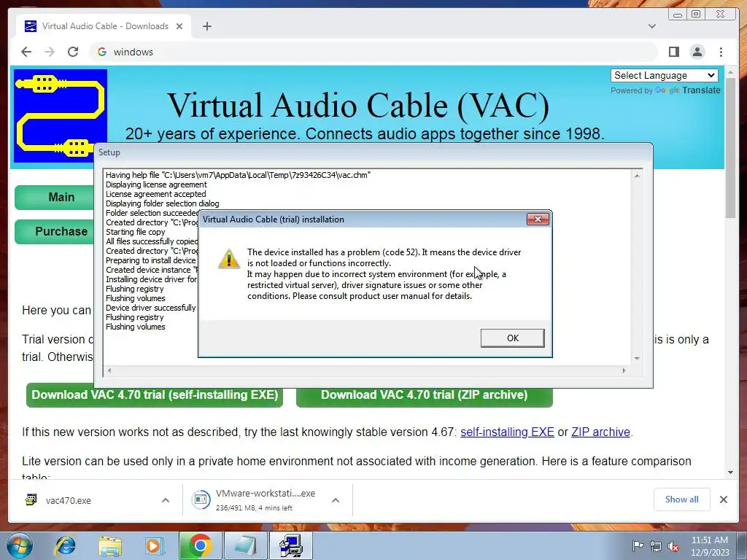Open the notepad-like taskbar application
Viewport: 747px width, 560px height.
point(245,545)
